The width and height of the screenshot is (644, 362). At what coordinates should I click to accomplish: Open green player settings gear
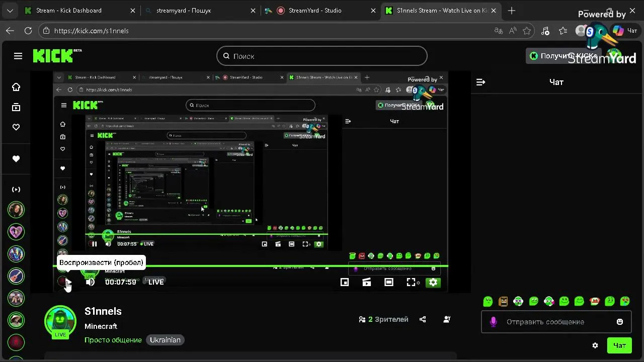433,282
